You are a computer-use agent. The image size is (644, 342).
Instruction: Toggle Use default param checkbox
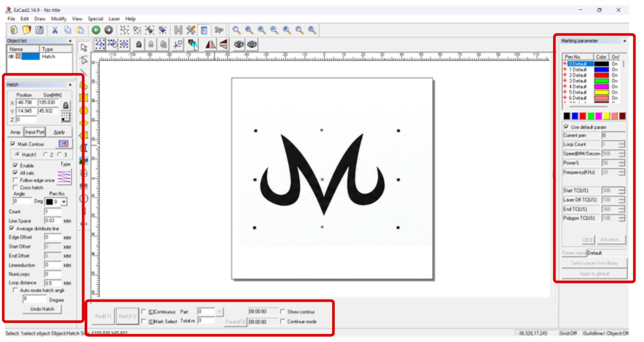(x=566, y=127)
